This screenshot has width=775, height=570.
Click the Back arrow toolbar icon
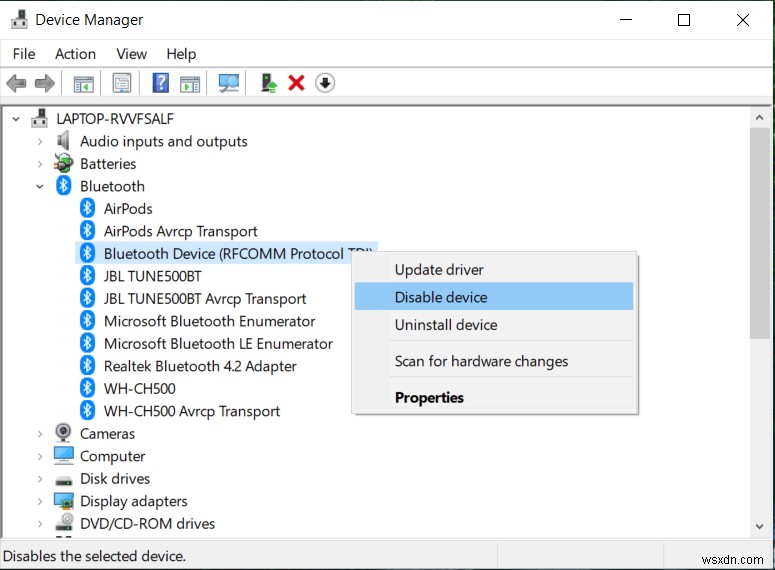tap(16, 83)
